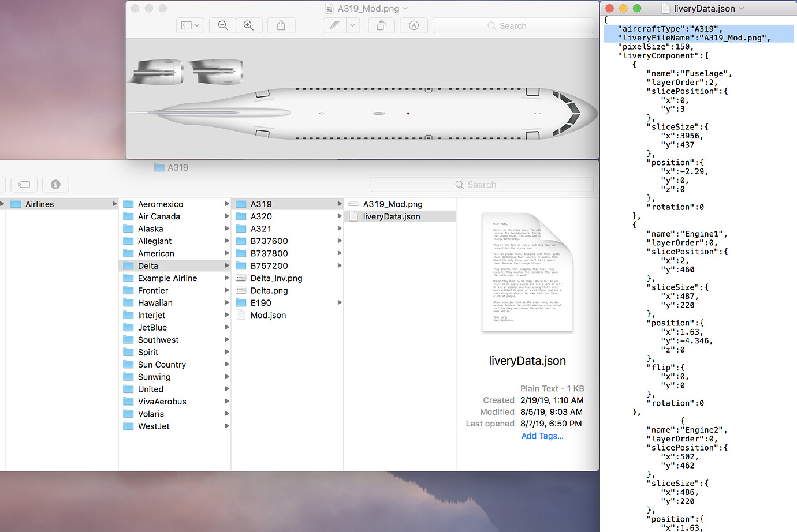Zoom in on the livery image
The width and height of the screenshot is (797, 532).
coord(249,25)
